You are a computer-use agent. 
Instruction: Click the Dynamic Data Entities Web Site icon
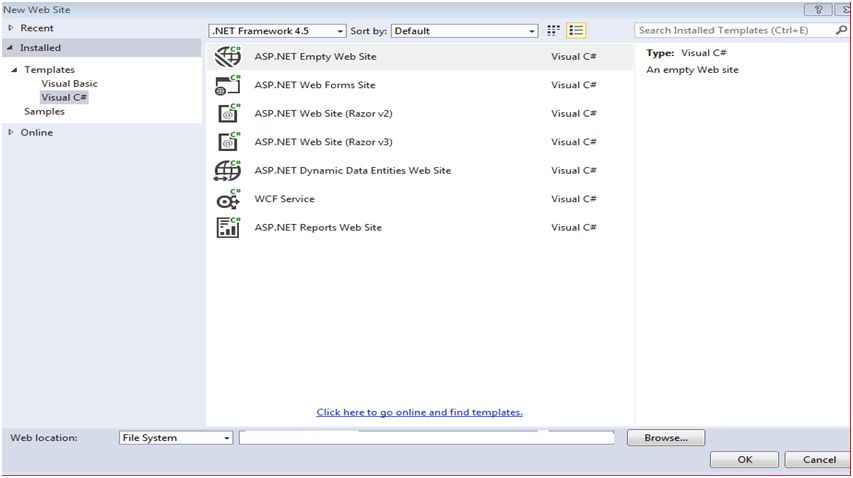coord(228,171)
